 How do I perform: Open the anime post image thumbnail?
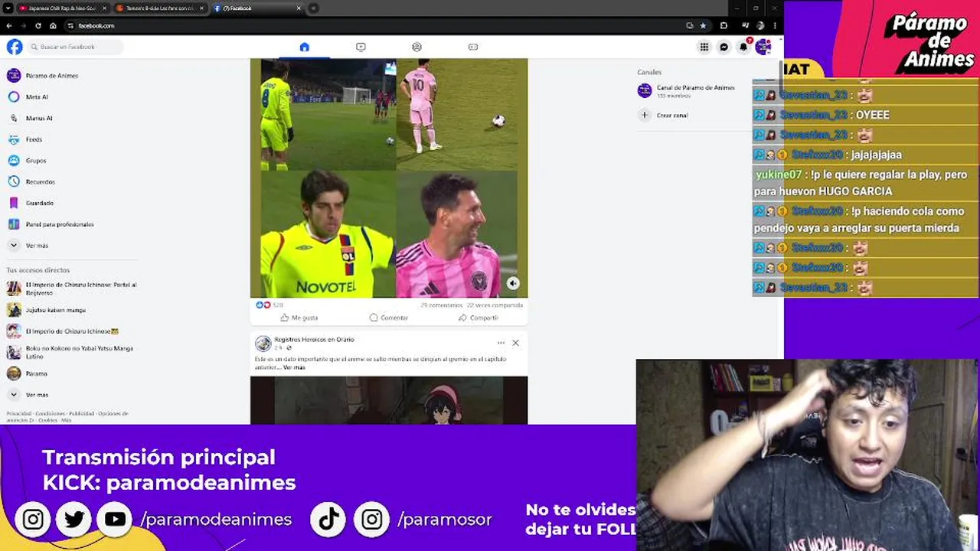389,400
